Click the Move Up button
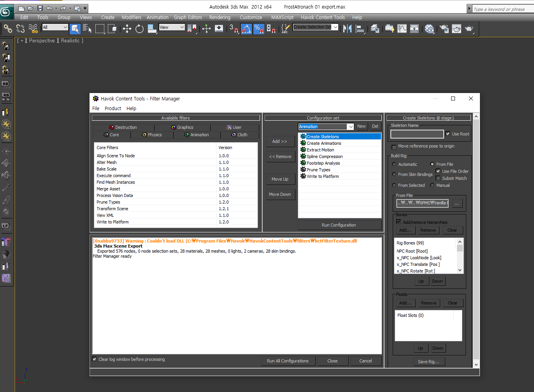This screenshot has width=534, height=392. coord(280,179)
